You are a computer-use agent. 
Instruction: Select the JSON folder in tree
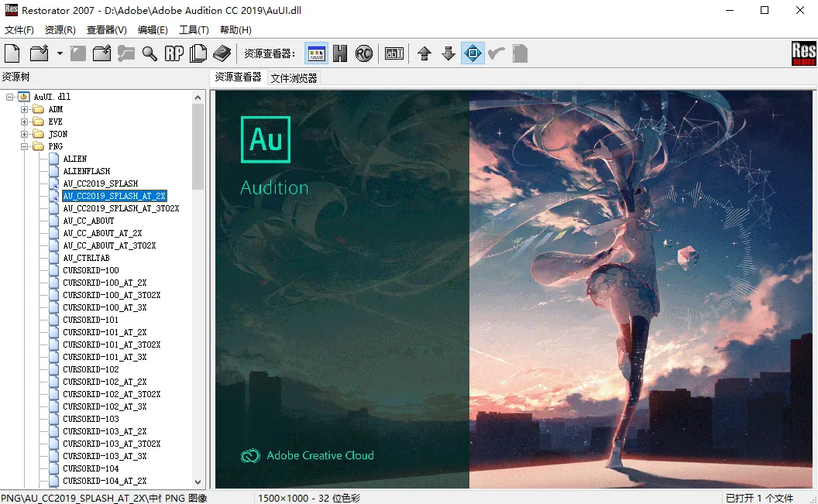pos(57,134)
